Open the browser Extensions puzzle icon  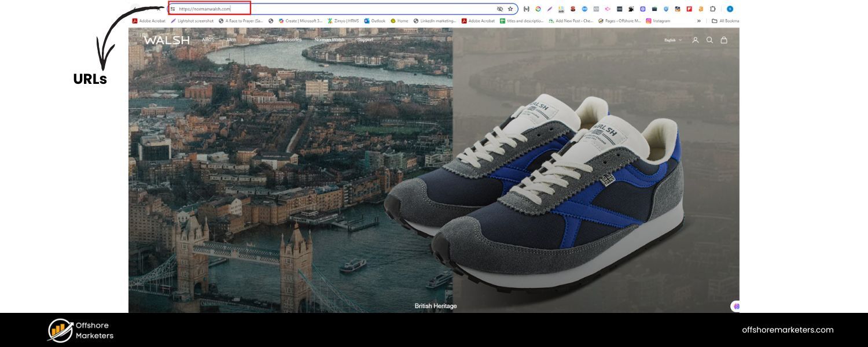(713, 9)
